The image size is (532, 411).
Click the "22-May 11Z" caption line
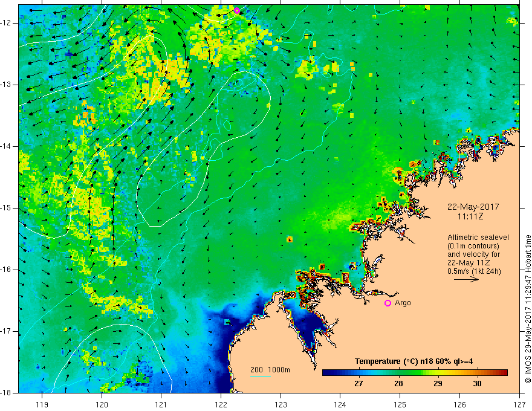pos(469,263)
